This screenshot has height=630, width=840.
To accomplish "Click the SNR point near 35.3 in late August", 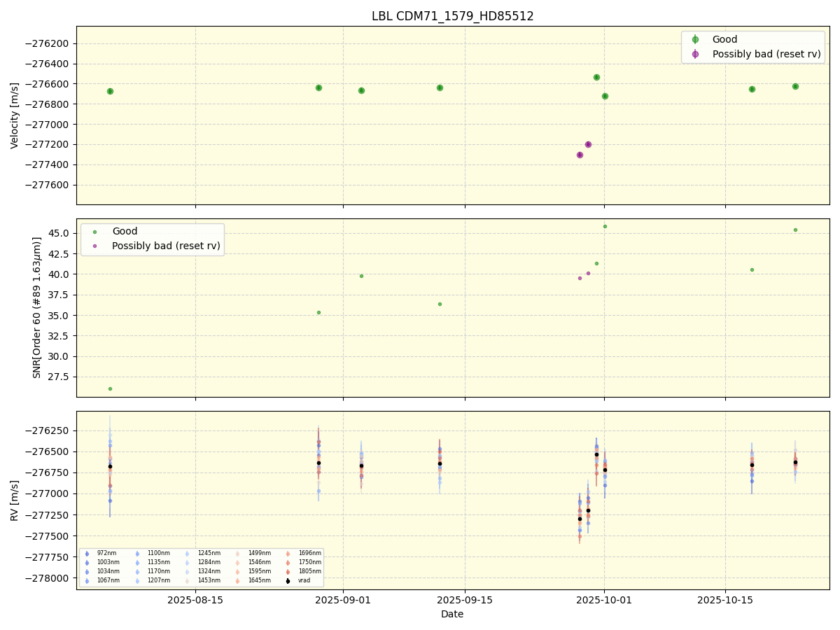I will [318, 312].
